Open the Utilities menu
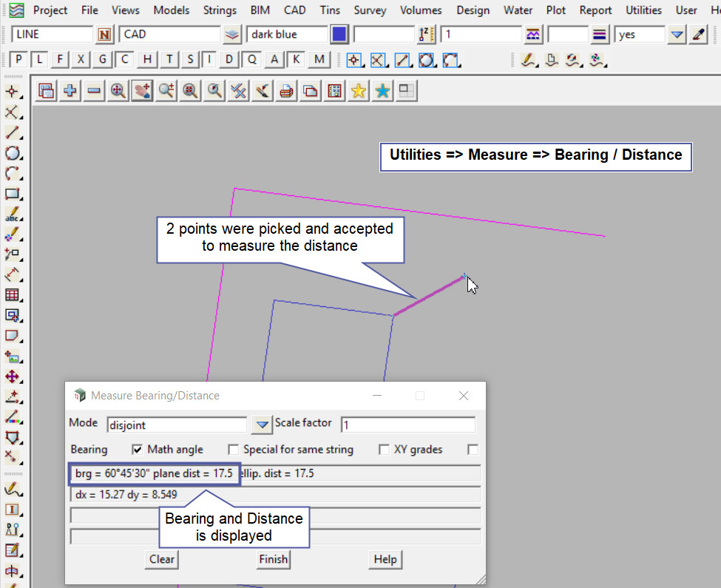The image size is (721, 588). (x=643, y=10)
